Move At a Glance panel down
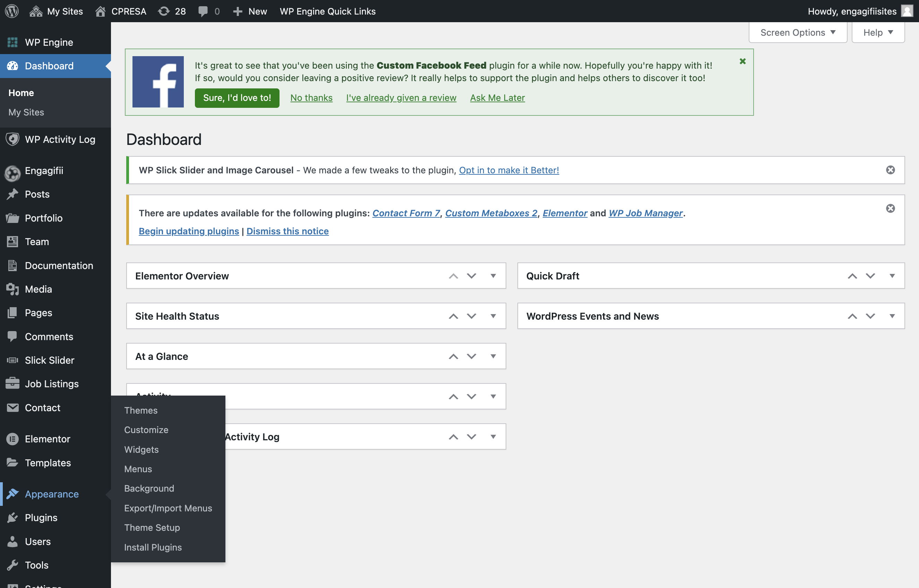919x588 pixels. [472, 356]
